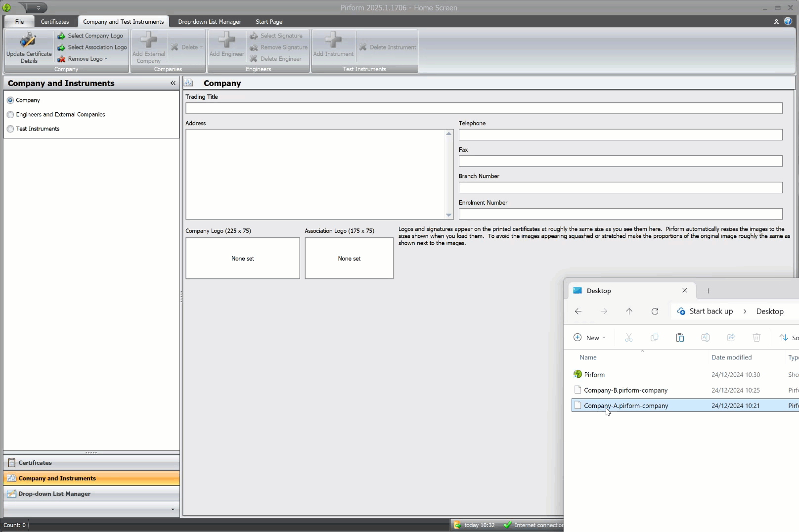Open the Drop-down List Manager tab
The image size is (799, 532).
[x=210, y=21]
